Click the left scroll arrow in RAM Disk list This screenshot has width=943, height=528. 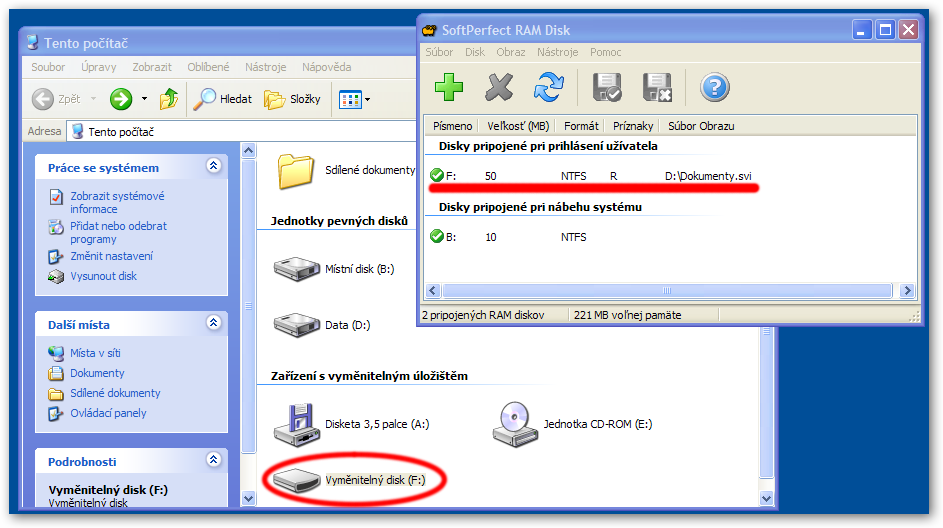click(432, 290)
